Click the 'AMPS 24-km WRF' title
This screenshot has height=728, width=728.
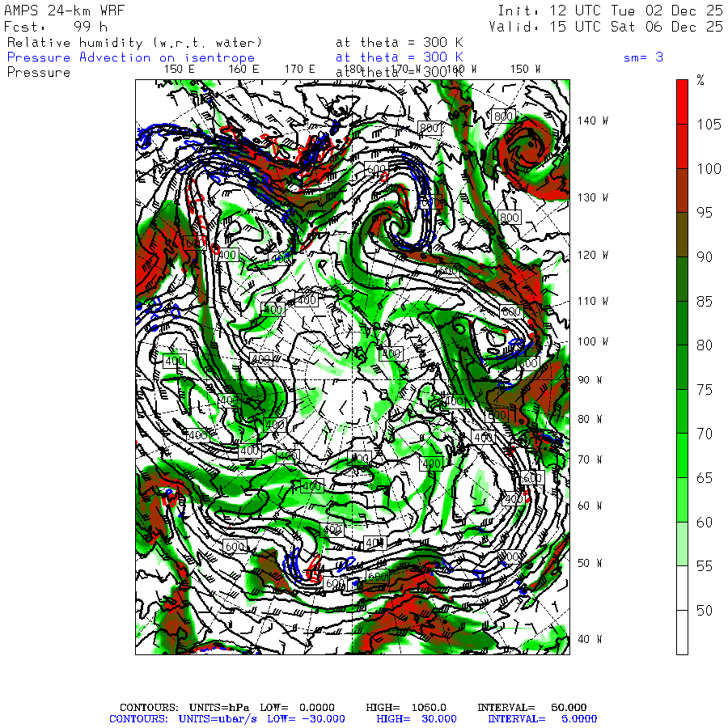coord(64,11)
